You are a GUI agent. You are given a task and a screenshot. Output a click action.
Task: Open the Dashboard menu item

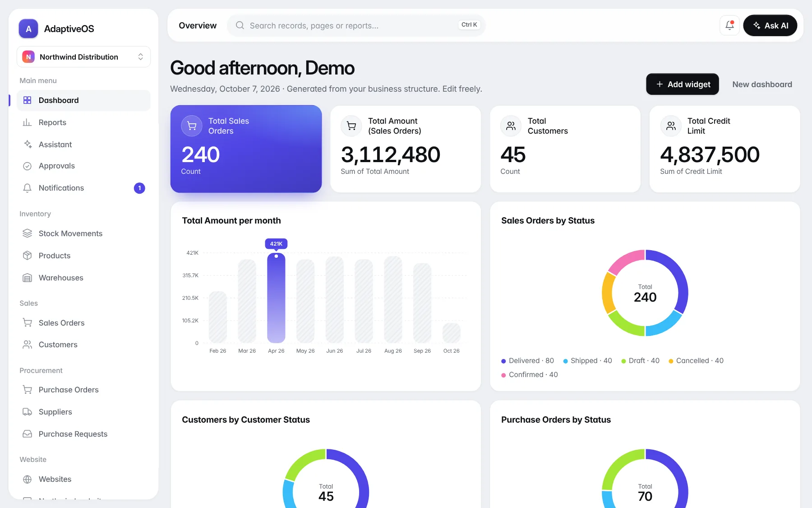click(x=83, y=100)
